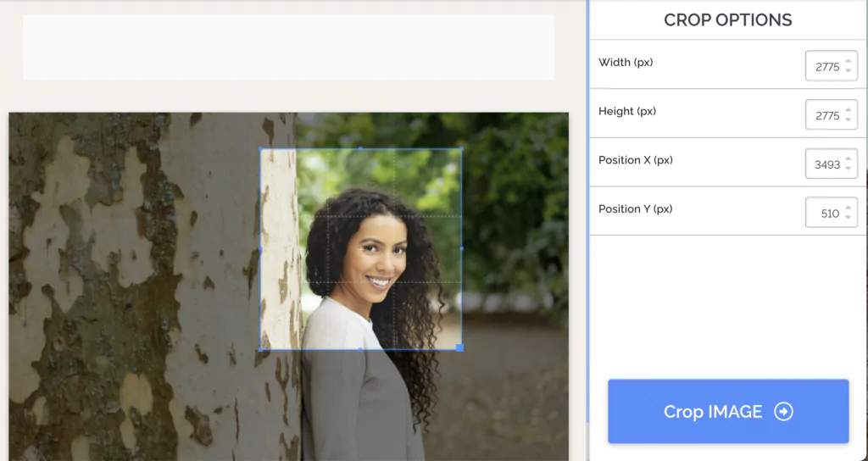Select the top-middle crop edge handle
The width and height of the screenshot is (868, 461).
click(x=361, y=148)
